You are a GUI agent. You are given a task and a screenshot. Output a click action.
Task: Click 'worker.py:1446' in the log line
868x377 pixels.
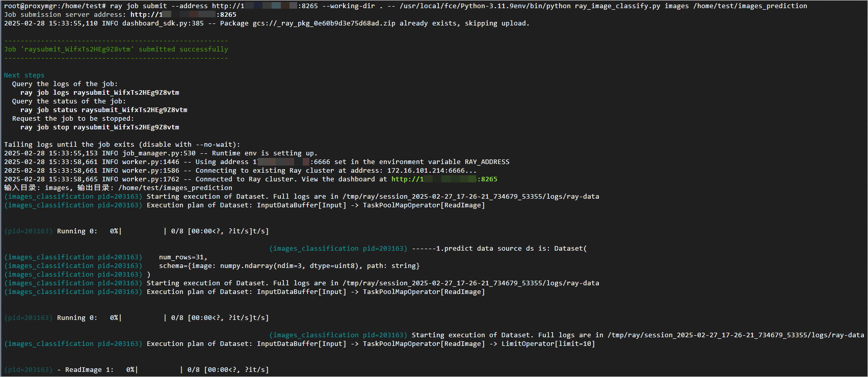[x=151, y=162]
